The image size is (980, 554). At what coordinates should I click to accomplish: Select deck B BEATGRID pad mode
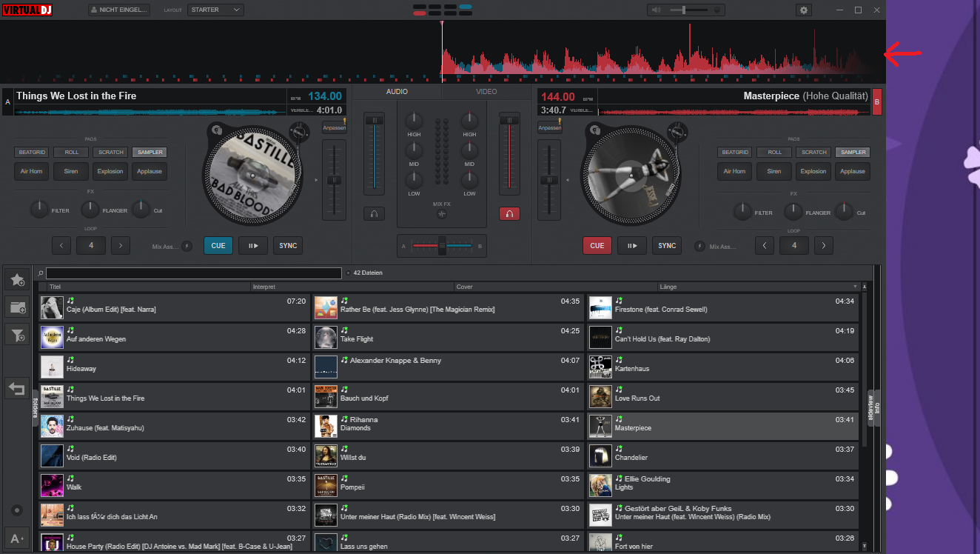pos(735,152)
